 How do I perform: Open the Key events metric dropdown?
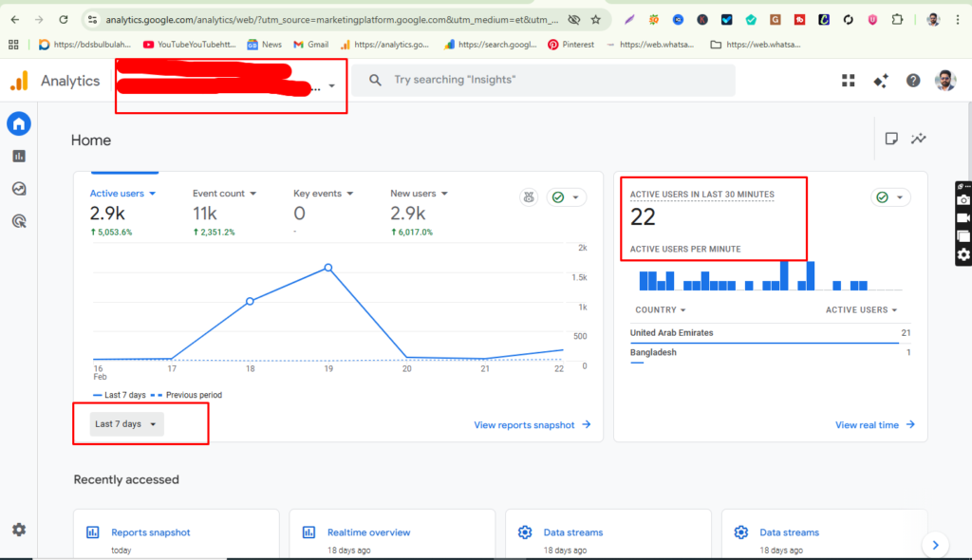pos(323,193)
